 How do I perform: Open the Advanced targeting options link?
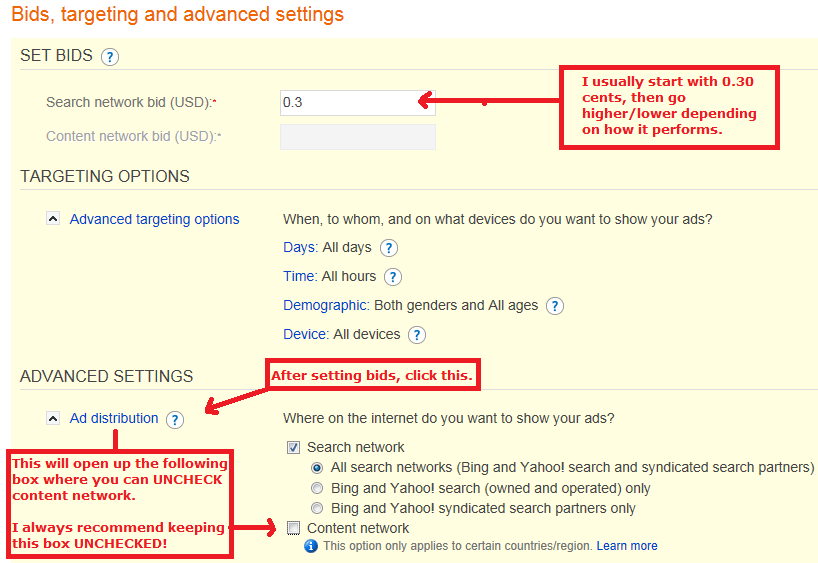click(x=154, y=219)
